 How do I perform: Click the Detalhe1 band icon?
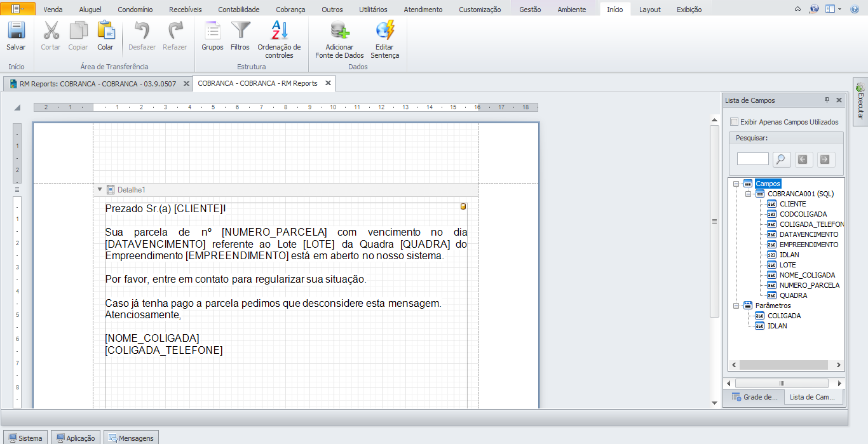[x=111, y=189]
